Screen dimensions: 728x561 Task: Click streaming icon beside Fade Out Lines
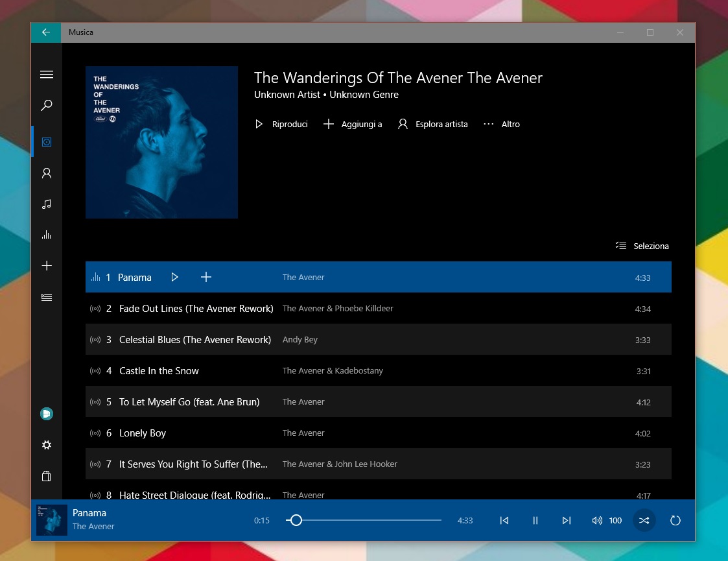[x=95, y=308]
